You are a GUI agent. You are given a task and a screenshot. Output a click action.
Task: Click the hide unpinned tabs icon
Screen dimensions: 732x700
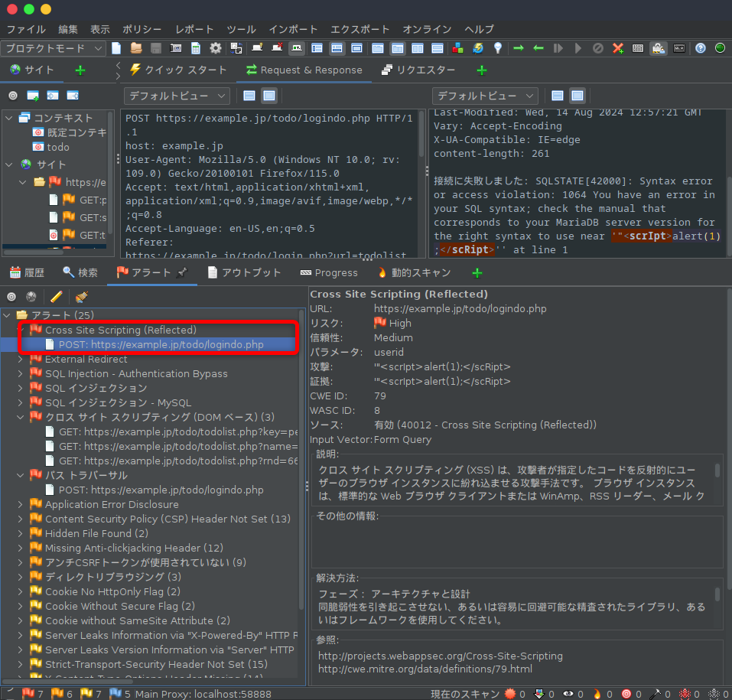click(278, 48)
